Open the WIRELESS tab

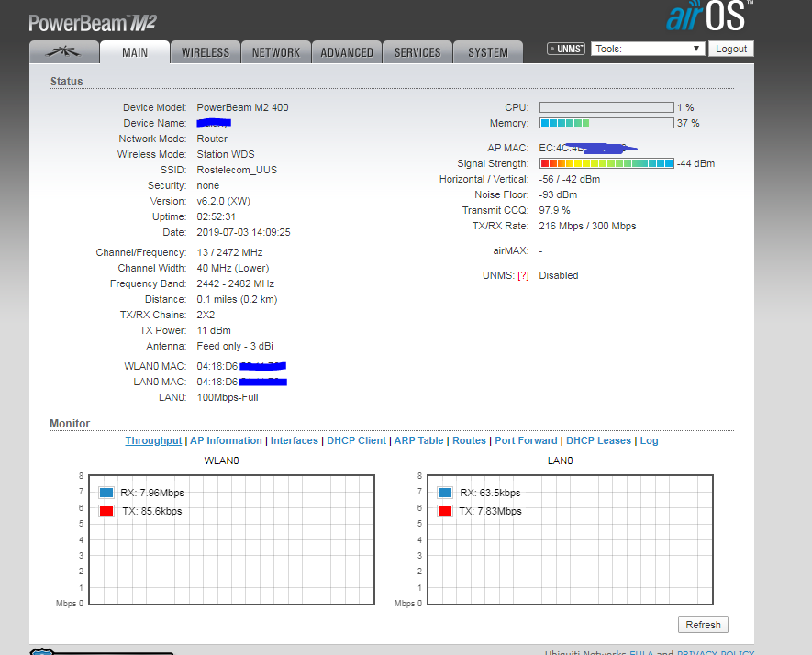[x=206, y=51]
